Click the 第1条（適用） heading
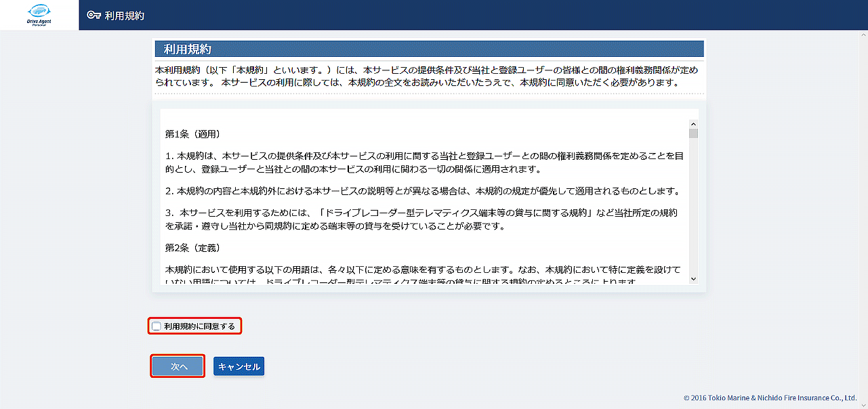This screenshot has width=868, height=409. tap(192, 133)
